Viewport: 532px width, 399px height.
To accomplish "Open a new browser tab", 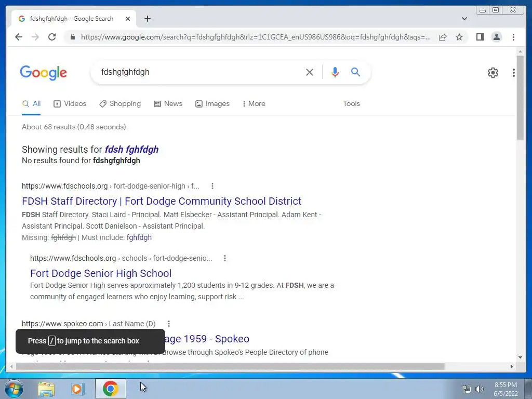I will [x=147, y=19].
